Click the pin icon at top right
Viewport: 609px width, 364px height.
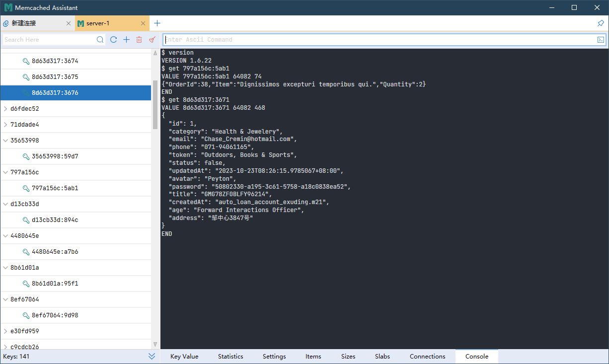(601, 23)
